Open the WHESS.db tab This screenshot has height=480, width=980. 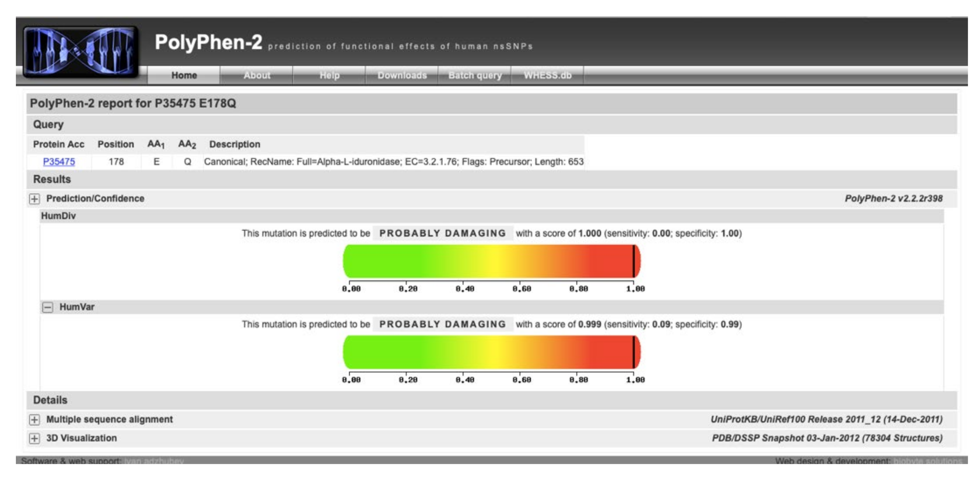[x=548, y=75]
